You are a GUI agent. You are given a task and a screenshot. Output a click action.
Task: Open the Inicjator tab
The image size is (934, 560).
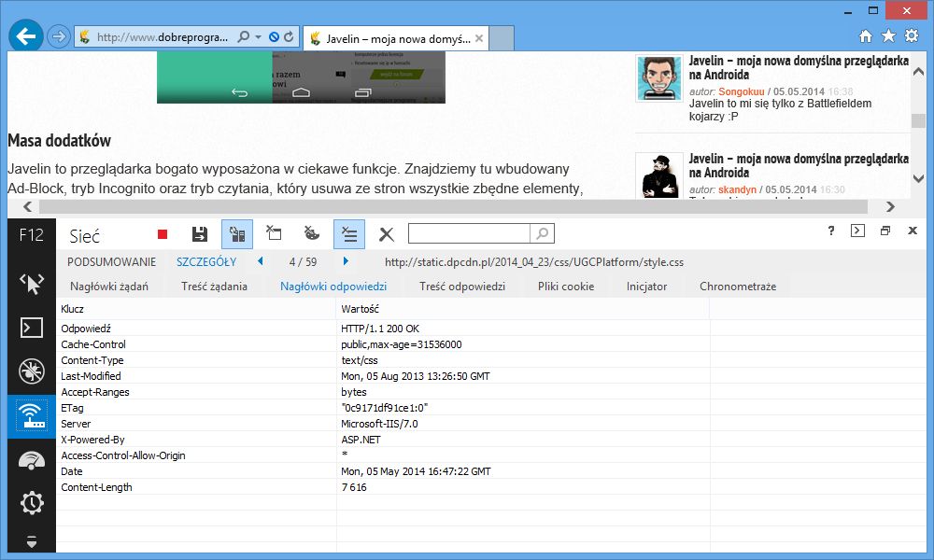tap(646, 287)
